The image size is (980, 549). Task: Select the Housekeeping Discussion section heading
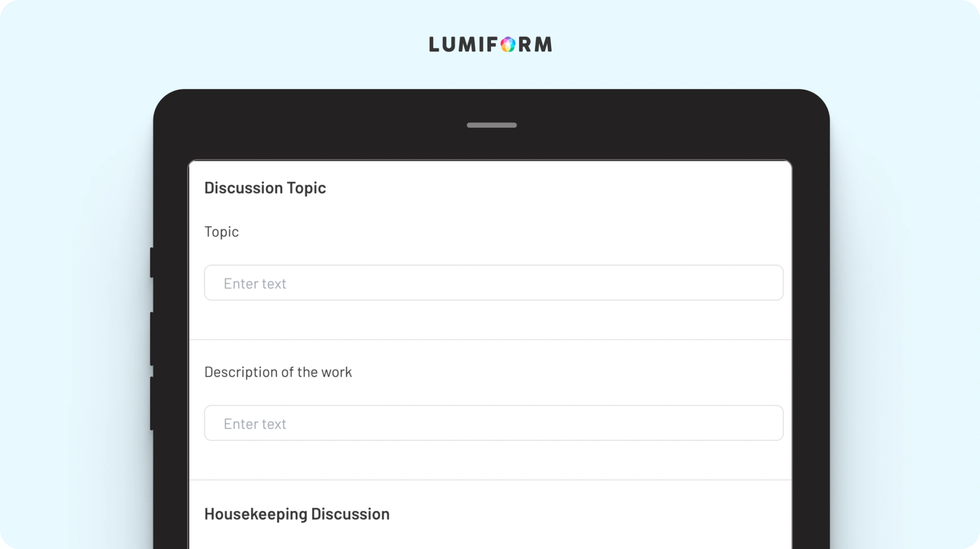(297, 514)
